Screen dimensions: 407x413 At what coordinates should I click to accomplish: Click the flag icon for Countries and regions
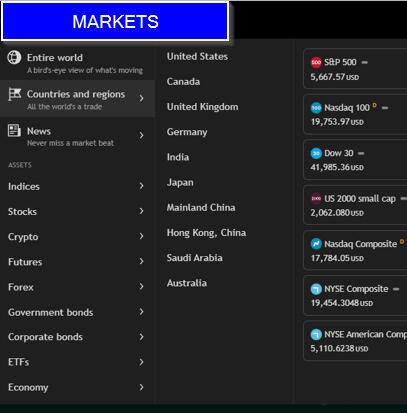[x=14, y=94]
